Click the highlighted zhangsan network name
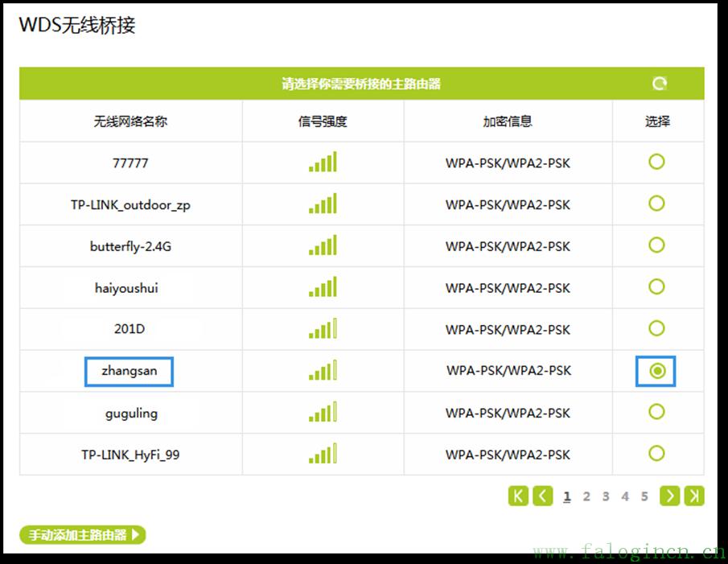The height and width of the screenshot is (564, 728). [129, 371]
